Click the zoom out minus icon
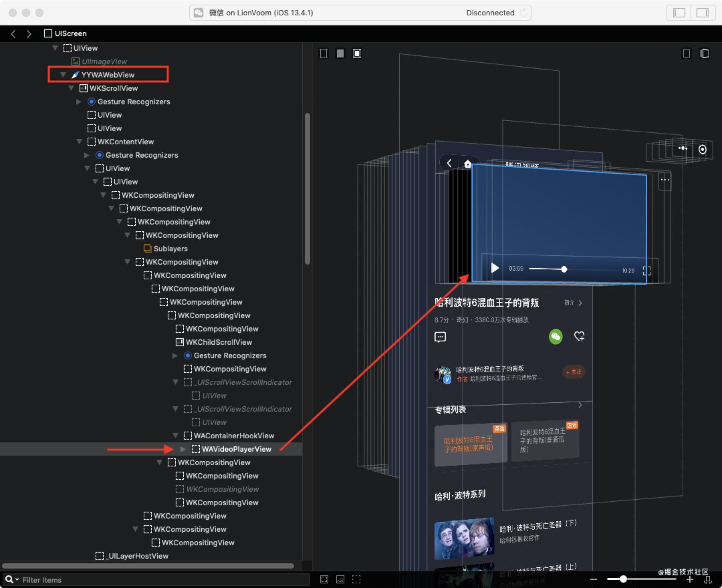This screenshot has height=588, width=722. point(593,579)
